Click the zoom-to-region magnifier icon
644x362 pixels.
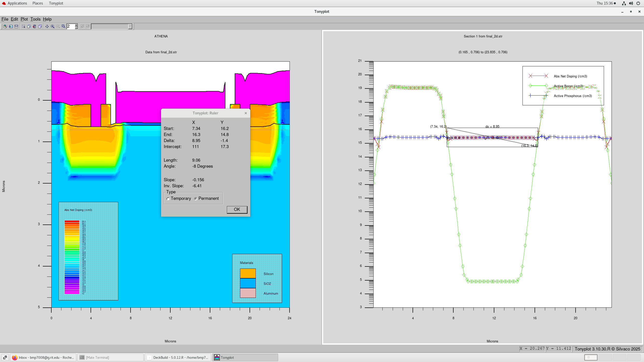tap(63, 26)
